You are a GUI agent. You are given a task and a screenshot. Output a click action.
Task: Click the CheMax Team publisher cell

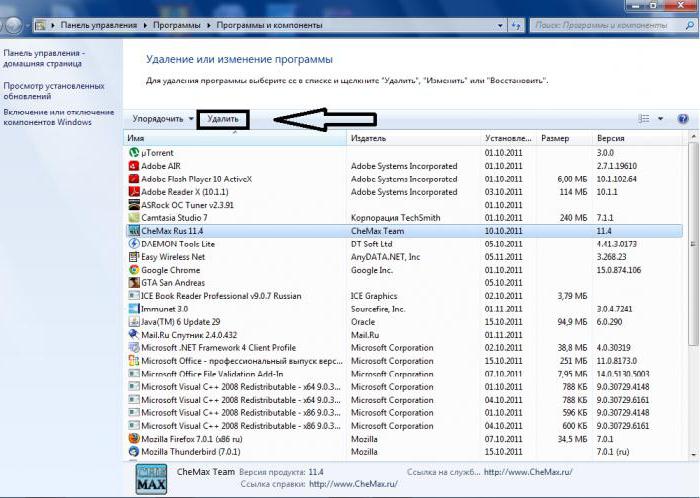coord(377,231)
